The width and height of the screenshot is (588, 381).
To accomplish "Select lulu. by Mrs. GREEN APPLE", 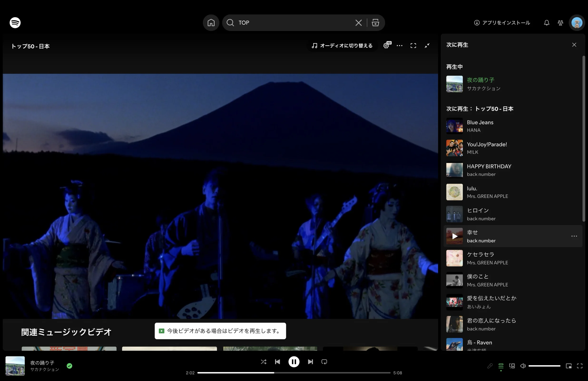I will (513, 192).
